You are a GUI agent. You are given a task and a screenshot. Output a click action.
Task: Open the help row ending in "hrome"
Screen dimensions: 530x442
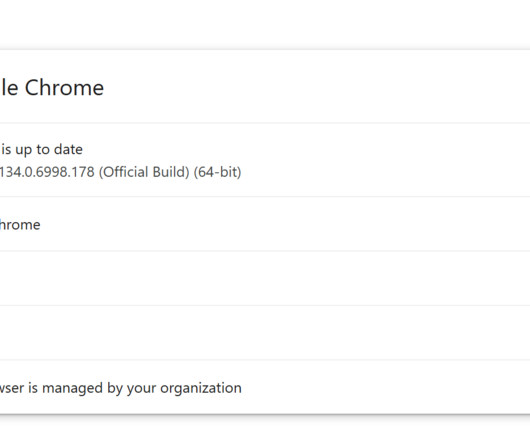(x=265, y=224)
